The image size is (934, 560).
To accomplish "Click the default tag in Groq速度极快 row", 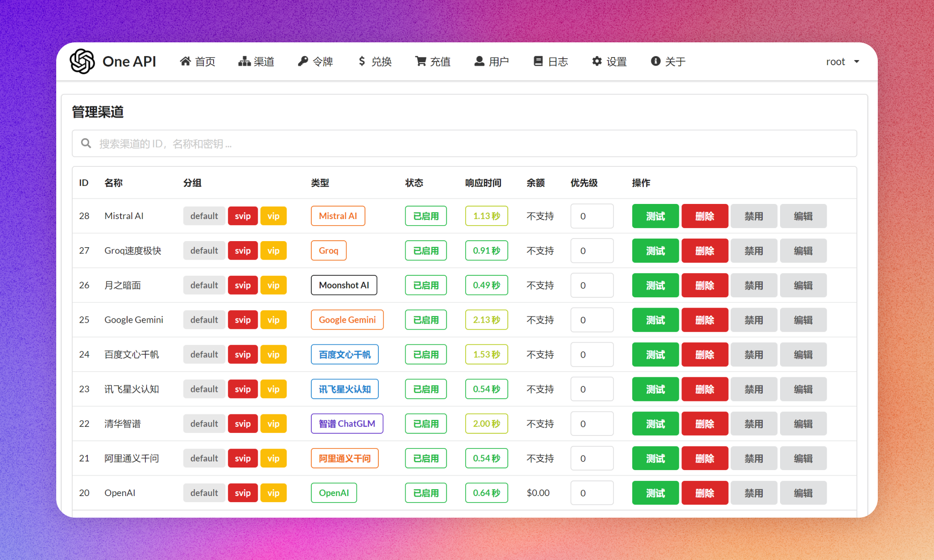I will pyautogui.click(x=204, y=251).
